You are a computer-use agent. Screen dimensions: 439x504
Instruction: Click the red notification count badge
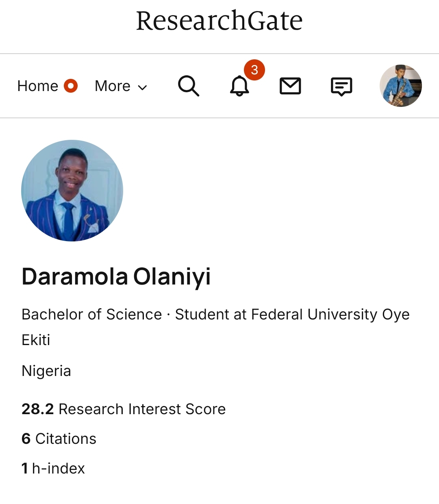click(x=254, y=70)
